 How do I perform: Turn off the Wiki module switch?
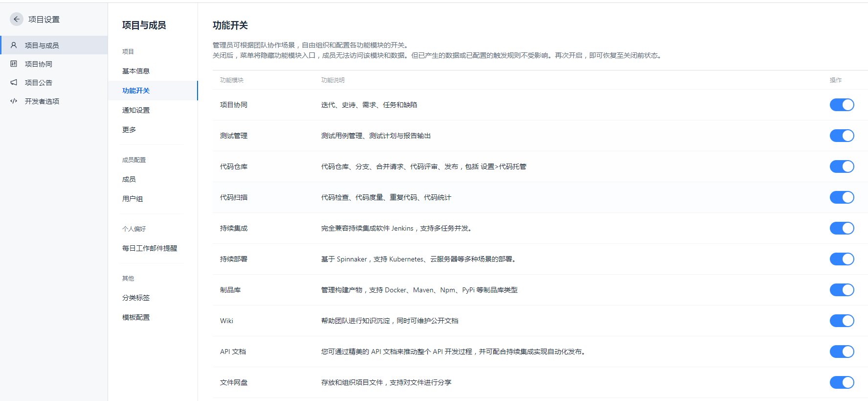[842, 321]
